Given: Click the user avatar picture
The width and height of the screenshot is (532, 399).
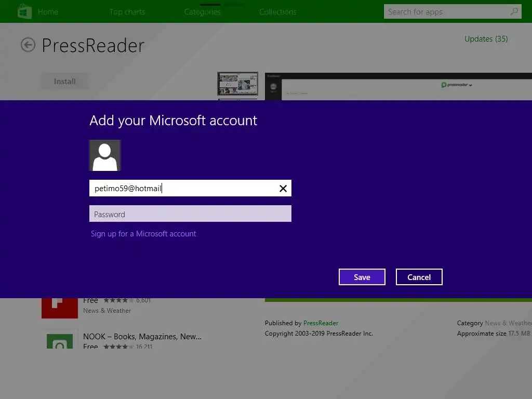Looking at the screenshot, I should 105,155.
